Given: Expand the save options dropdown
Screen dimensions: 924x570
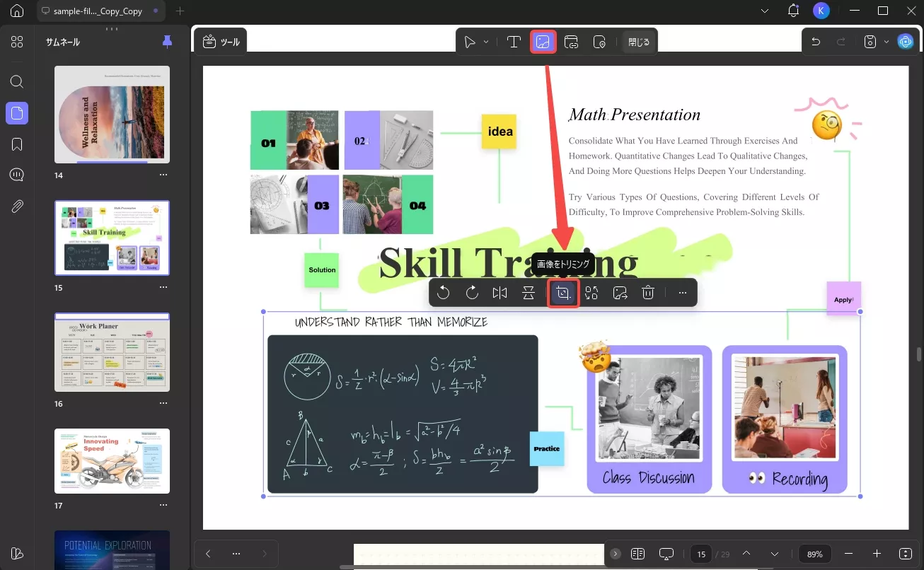Looking at the screenshot, I should coord(886,42).
